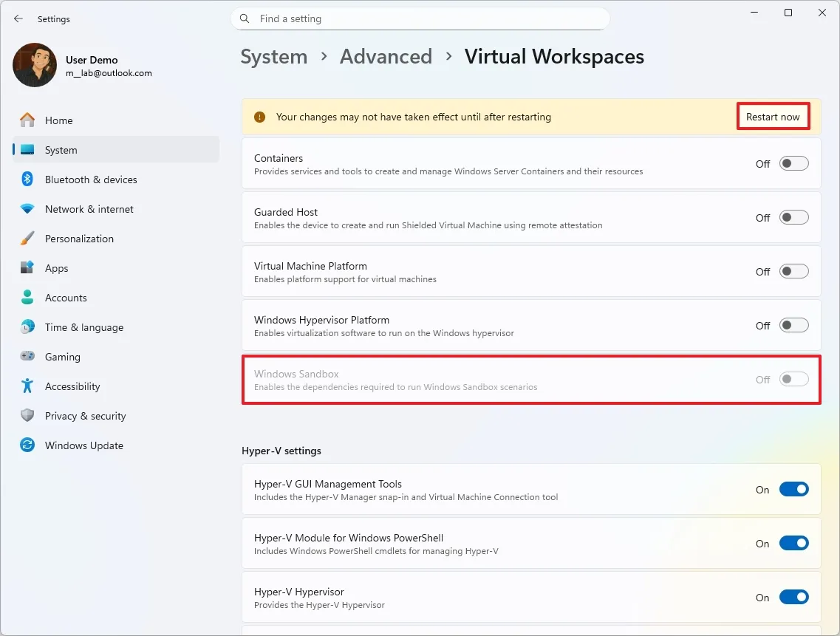840x636 pixels.
Task: Select the Apps section
Action: pyautogui.click(x=56, y=268)
